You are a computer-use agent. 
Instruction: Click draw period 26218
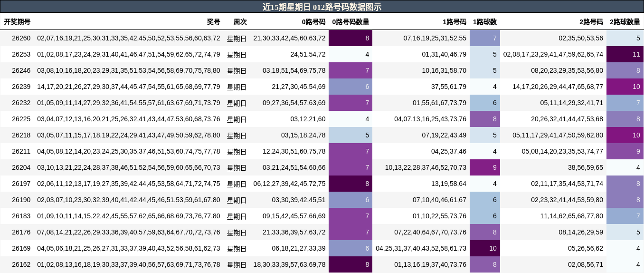[x=21, y=135]
